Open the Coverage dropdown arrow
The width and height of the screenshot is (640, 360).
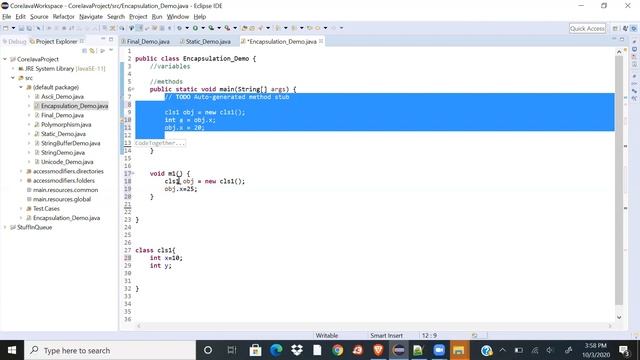[219, 28]
